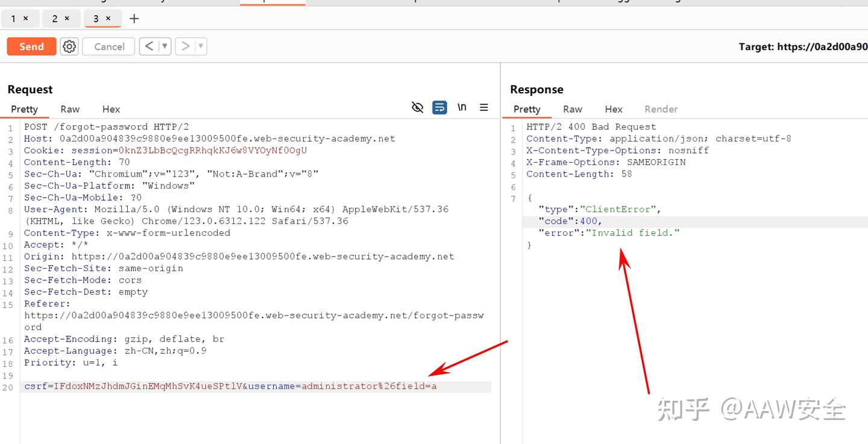The width and height of the screenshot is (868, 444).
Task: Toggle the syntax highlighting icon
Action: [x=439, y=107]
